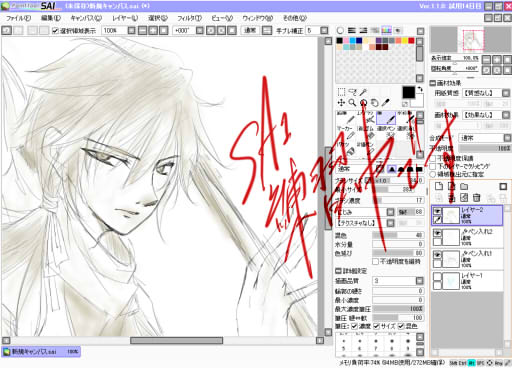Open the キャンバス menu
Image resolution: width=512 pixels, height=368 pixels.
click(86, 18)
